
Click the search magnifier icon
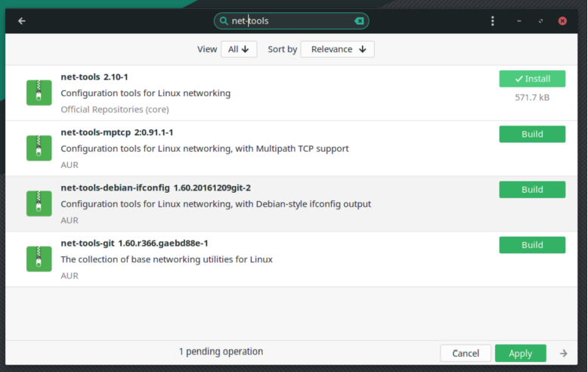tap(224, 20)
